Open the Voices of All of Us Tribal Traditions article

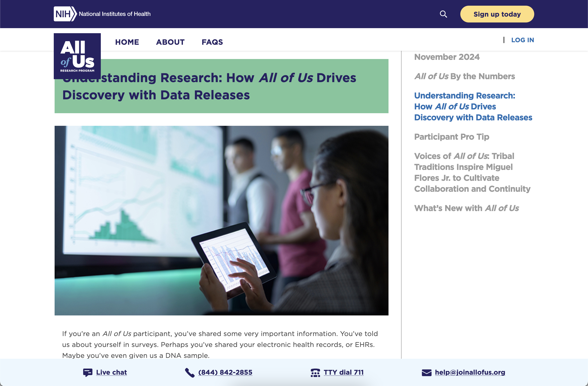click(x=472, y=172)
